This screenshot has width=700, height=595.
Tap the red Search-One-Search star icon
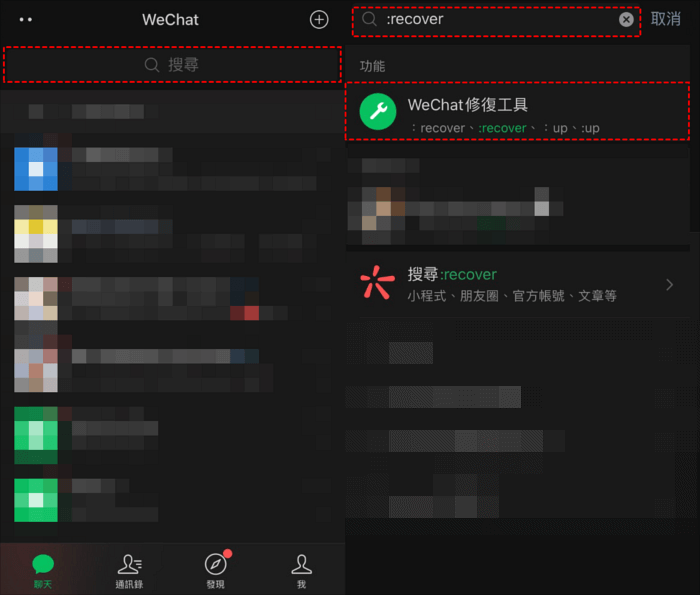coord(378,283)
